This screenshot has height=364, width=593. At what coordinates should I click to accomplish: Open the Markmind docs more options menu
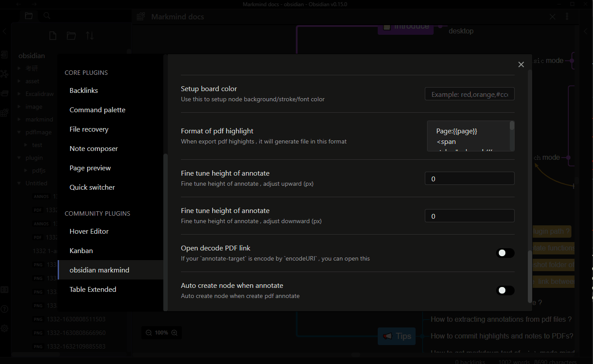point(567,17)
